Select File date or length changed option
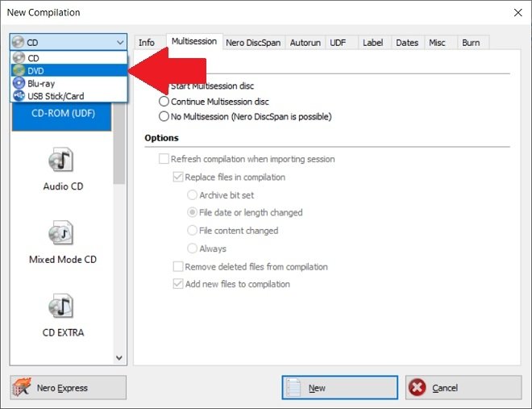 tap(193, 212)
